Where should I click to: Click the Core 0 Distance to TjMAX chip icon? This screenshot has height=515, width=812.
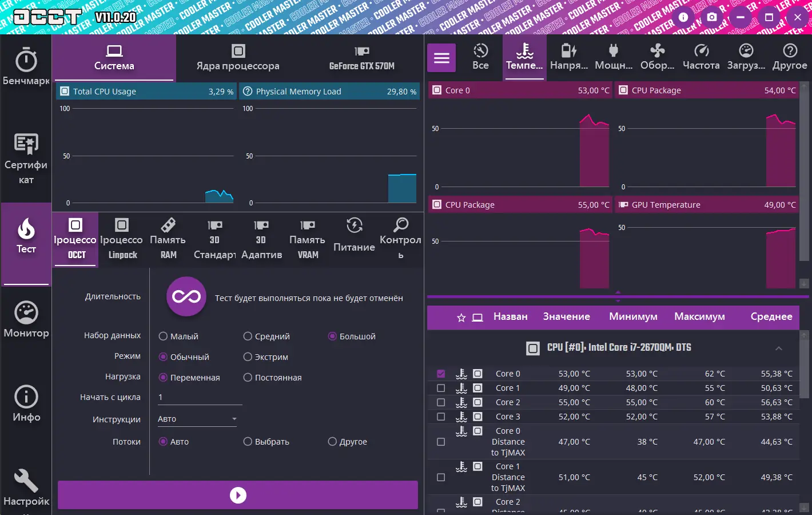tap(477, 431)
